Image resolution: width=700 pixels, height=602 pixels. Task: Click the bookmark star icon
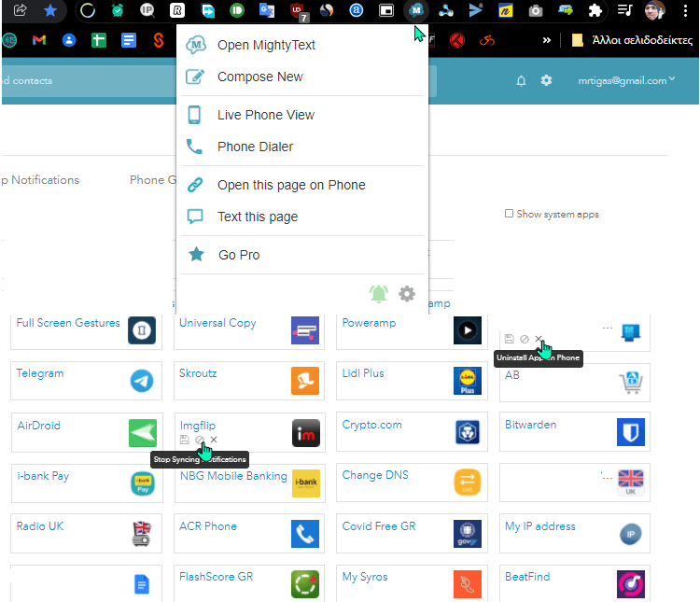pos(50,10)
